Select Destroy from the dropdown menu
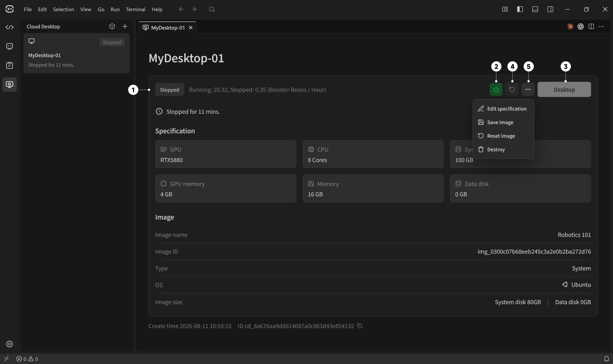The width and height of the screenshot is (613, 364). [503, 149]
